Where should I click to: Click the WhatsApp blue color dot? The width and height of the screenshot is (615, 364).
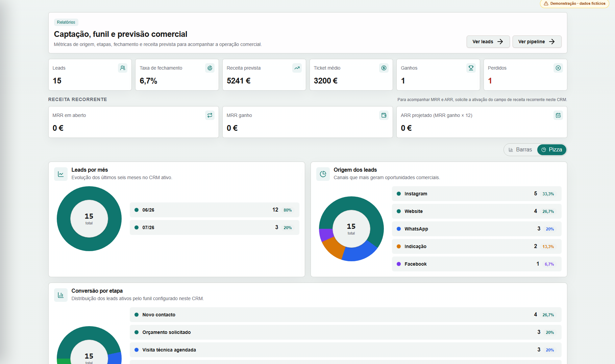point(399,229)
